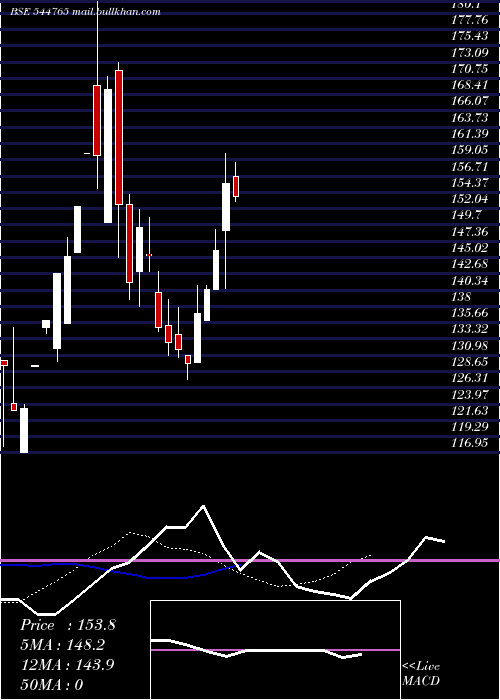Click the <<Live MACD label
Image resolution: width=500 pixels, height=700 pixels.
tap(421, 673)
